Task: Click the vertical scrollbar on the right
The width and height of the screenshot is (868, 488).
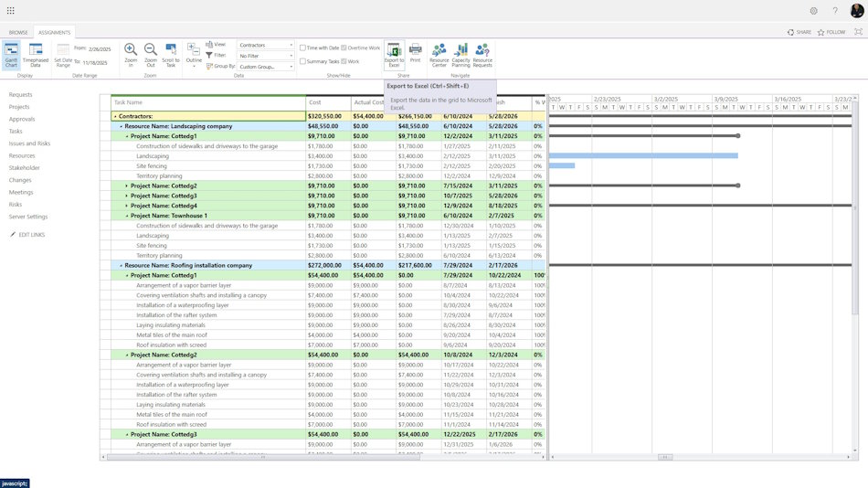Action: click(x=855, y=207)
